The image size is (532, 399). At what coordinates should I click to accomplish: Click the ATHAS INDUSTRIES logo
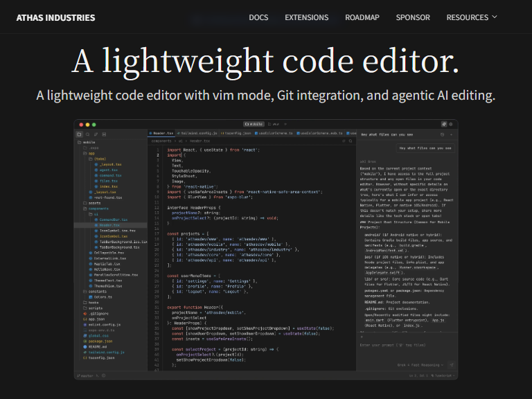click(x=56, y=17)
